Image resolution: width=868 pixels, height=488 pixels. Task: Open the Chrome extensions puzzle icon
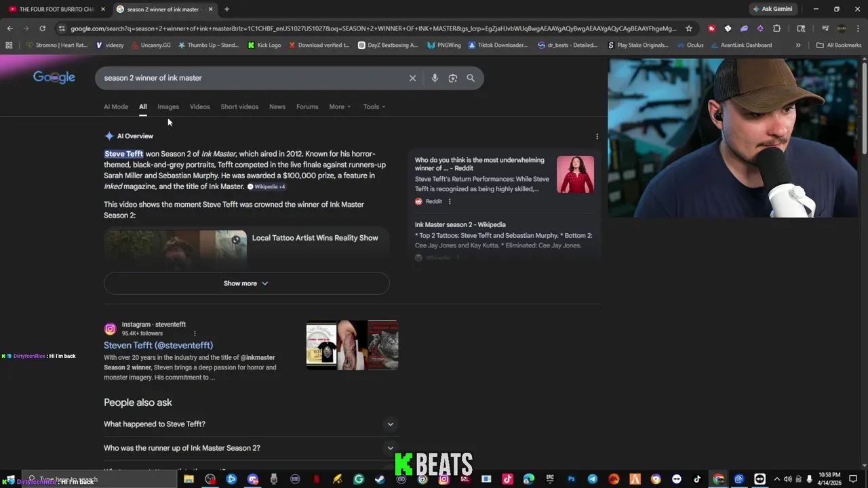pyautogui.click(x=776, y=28)
